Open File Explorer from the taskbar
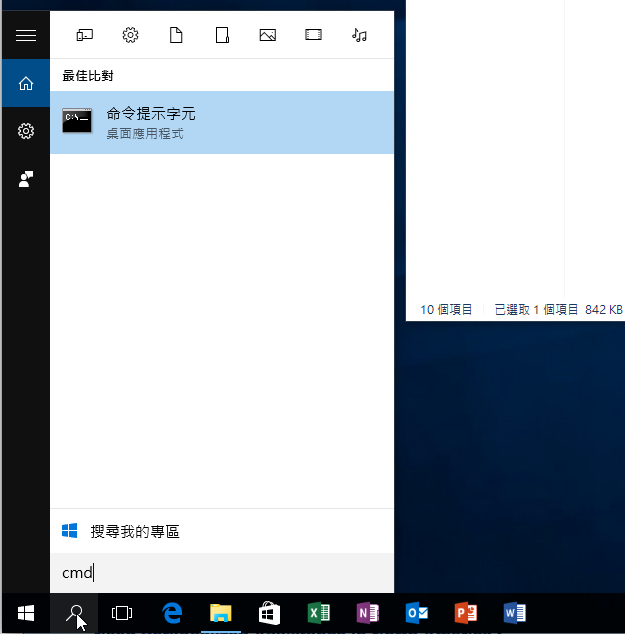 tap(221, 613)
